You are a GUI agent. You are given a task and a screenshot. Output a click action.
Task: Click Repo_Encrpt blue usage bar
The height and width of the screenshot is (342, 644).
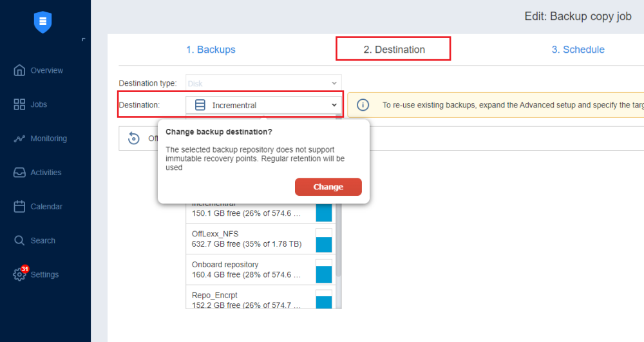coord(324,299)
